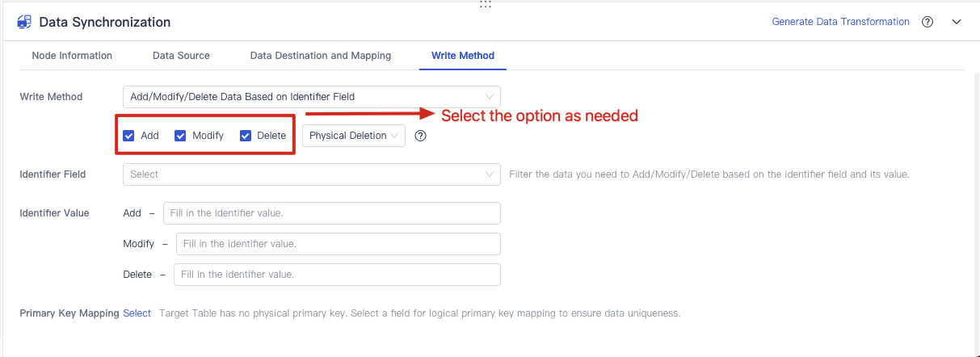980x357 pixels.
Task: Open the Identifier Field select dropdown
Action: [312, 174]
